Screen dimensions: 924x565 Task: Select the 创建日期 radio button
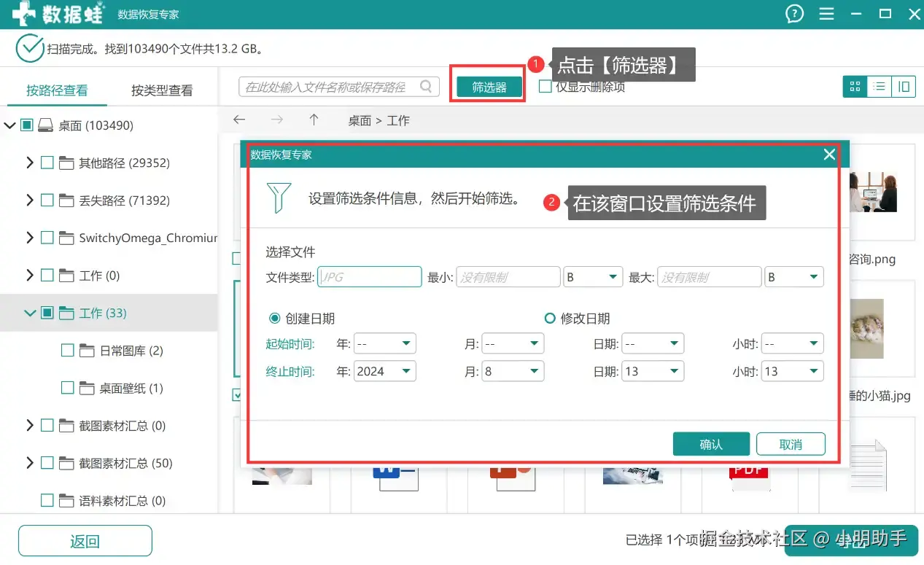click(x=275, y=319)
